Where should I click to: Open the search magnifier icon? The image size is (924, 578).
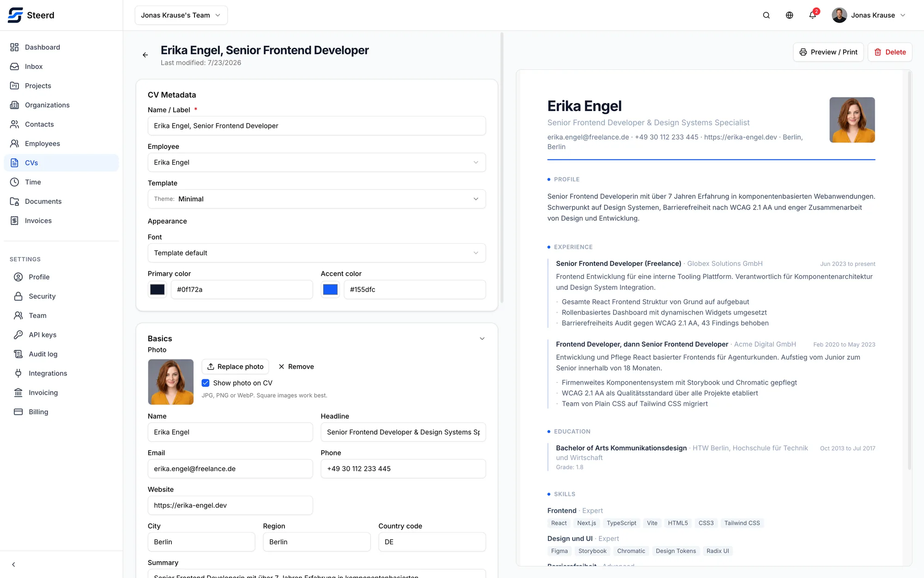click(766, 15)
